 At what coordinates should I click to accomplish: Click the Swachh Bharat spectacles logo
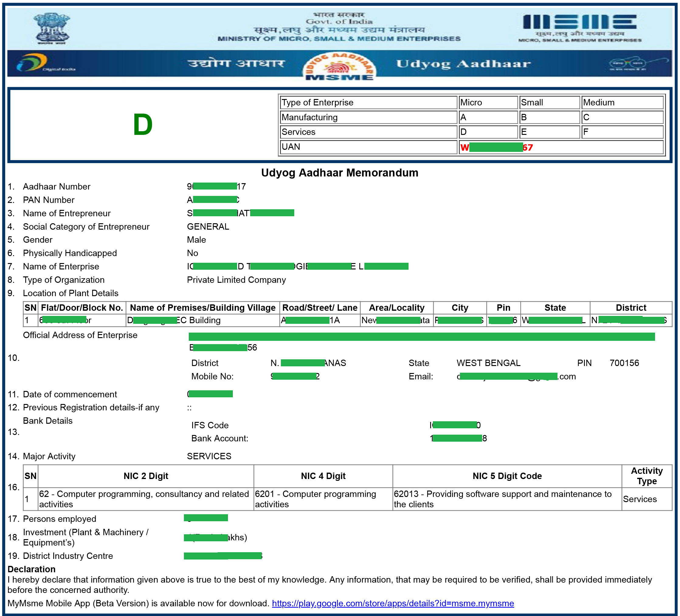(638, 63)
